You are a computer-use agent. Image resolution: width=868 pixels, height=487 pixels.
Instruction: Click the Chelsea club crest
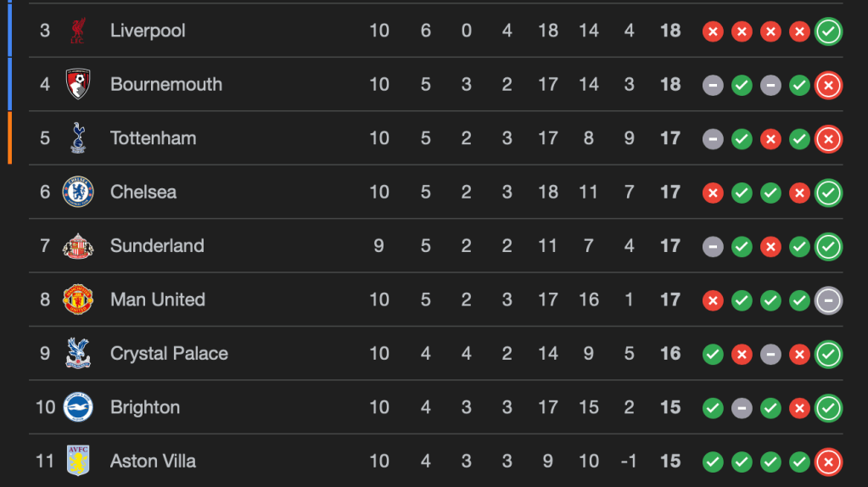tap(78, 192)
